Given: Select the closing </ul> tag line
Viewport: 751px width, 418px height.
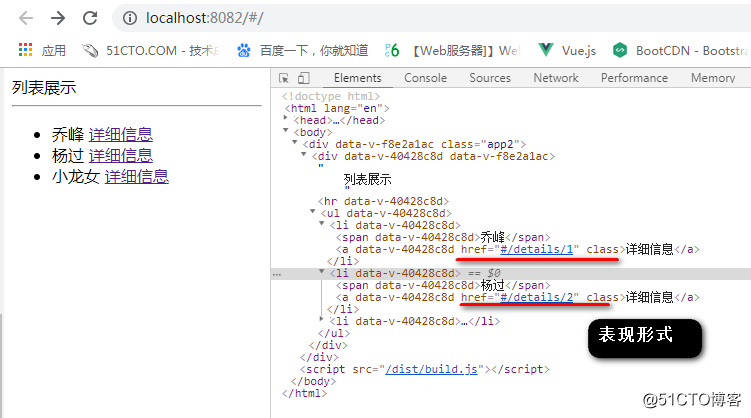Looking at the screenshot, I should [x=334, y=333].
